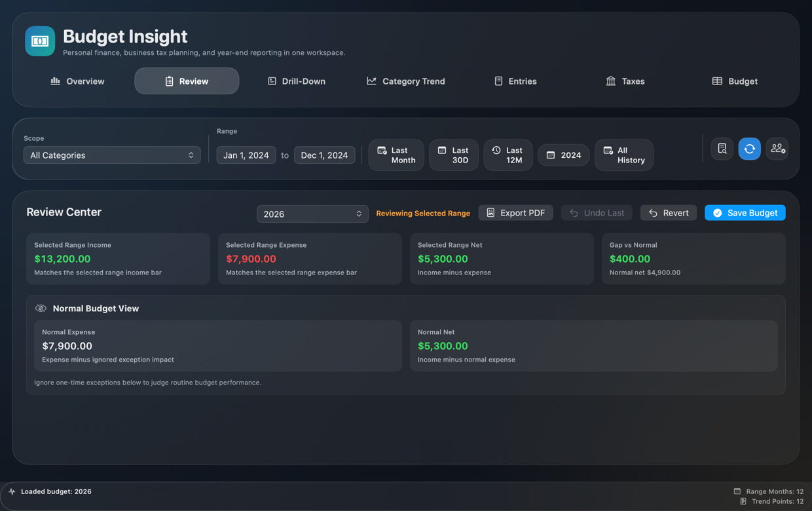Click the Gap vs Normal value $400.00
The width and height of the screenshot is (812, 511).
(x=630, y=259)
